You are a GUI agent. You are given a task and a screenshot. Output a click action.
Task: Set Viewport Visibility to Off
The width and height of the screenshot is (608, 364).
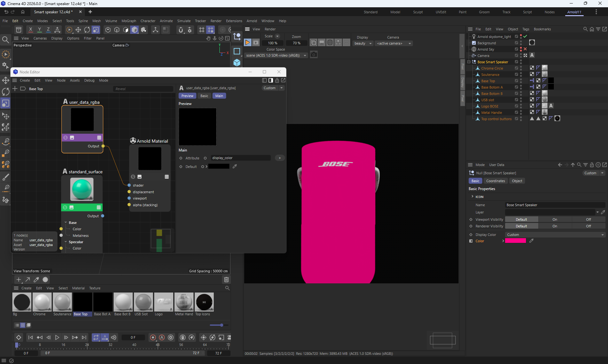pos(588,219)
